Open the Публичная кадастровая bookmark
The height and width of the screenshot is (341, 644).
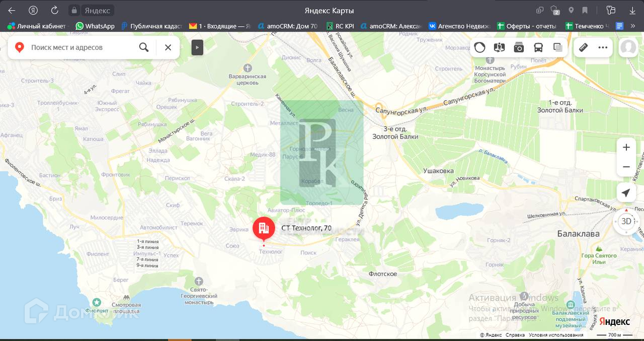tap(151, 26)
